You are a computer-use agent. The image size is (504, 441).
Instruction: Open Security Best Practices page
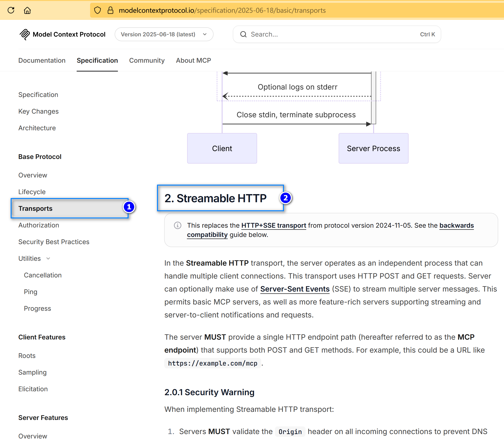54,242
